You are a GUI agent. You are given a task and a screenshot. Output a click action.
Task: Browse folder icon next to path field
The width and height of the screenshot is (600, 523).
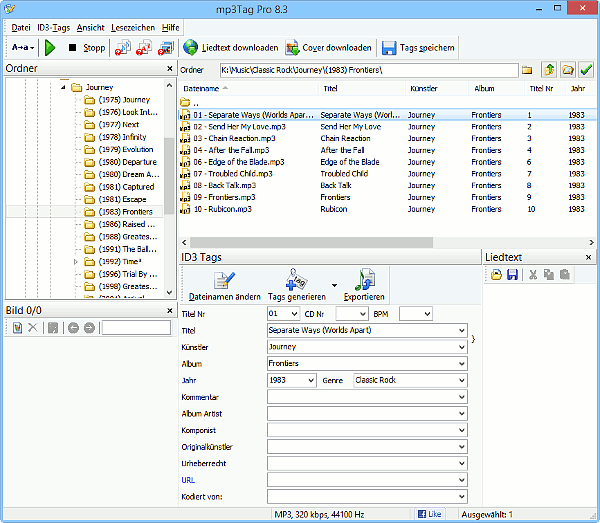point(527,70)
